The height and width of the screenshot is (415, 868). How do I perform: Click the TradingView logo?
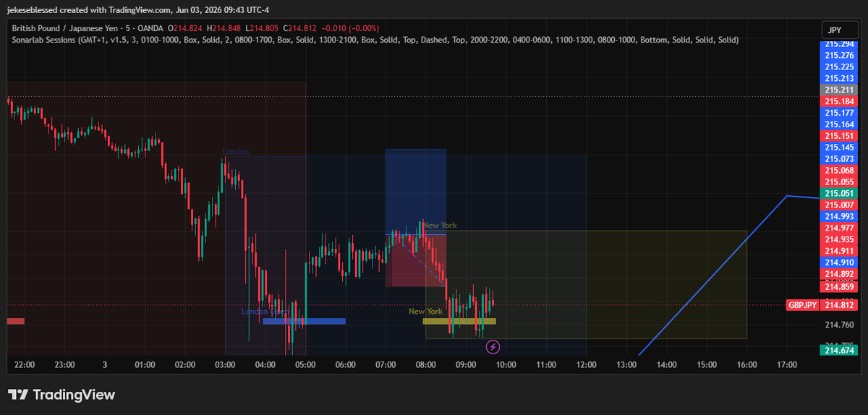click(61, 395)
